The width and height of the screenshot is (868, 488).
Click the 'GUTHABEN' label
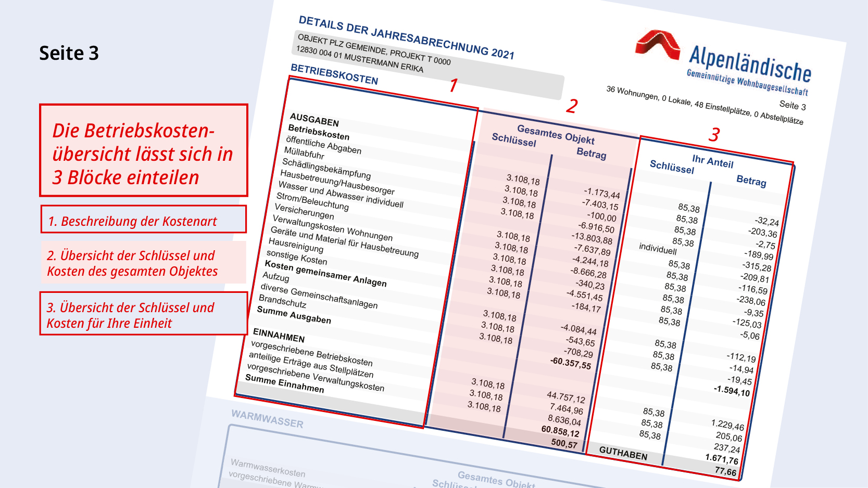[x=623, y=453]
